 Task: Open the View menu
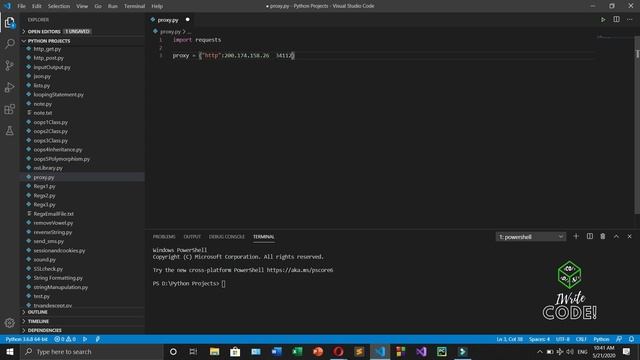(82, 6)
